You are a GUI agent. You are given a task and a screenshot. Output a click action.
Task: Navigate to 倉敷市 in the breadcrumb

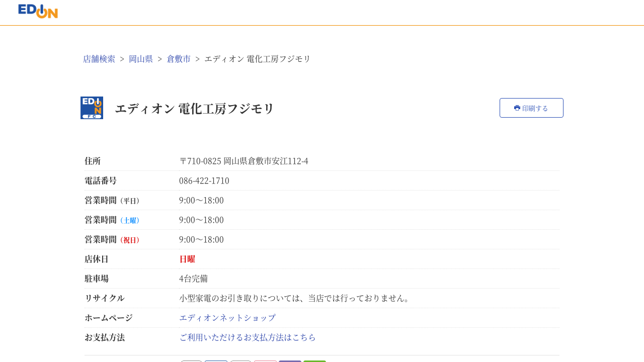[179, 59]
